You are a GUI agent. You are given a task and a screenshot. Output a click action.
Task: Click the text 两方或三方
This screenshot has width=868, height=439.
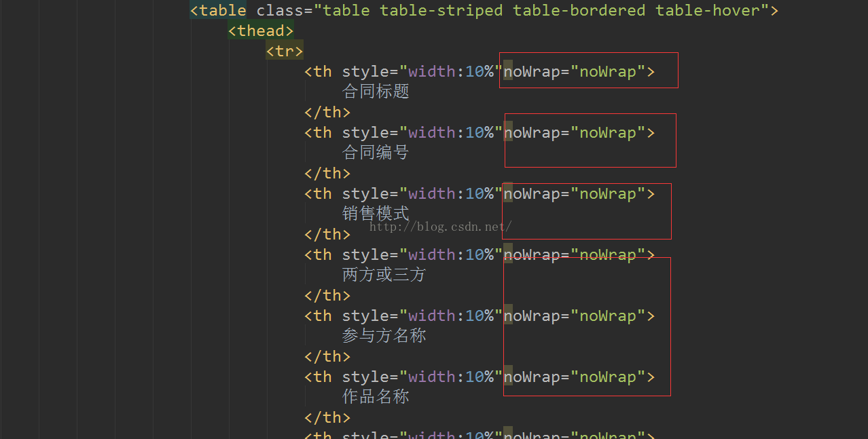(384, 275)
